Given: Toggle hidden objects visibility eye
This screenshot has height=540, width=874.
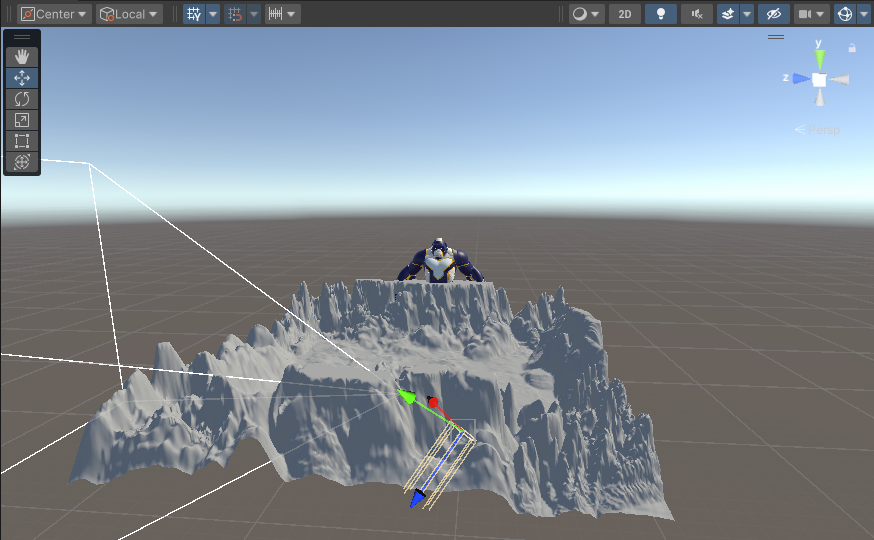Looking at the screenshot, I should pyautogui.click(x=774, y=14).
